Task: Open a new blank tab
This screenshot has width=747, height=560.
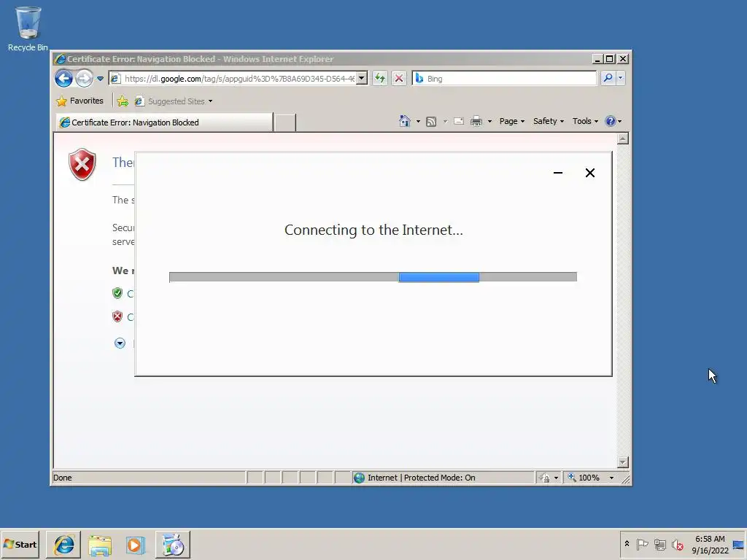Action: pos(285,122)
